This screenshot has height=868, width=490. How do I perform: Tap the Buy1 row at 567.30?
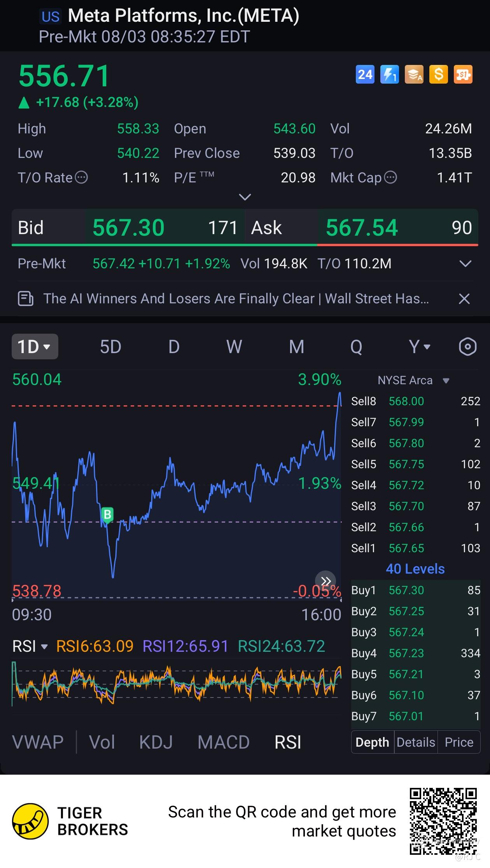416,590
